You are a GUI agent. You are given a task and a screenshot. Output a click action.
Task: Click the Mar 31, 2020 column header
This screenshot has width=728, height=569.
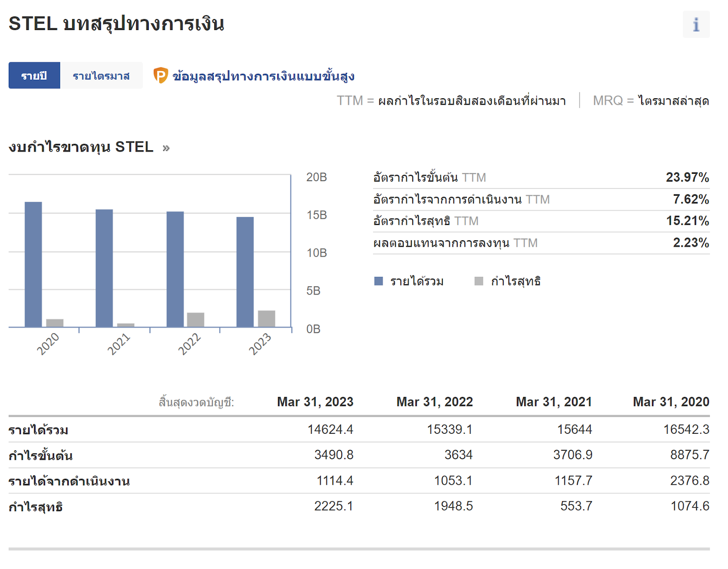pos(671,401)
